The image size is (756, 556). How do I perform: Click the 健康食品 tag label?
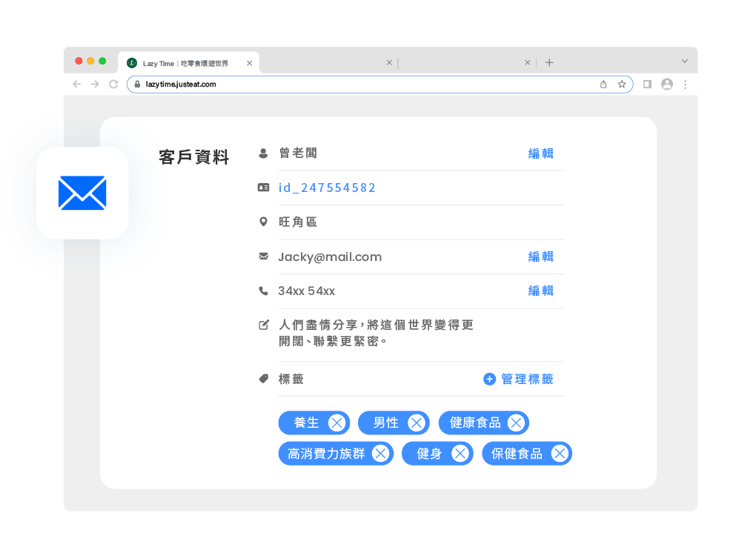click(x=475, y=423)
